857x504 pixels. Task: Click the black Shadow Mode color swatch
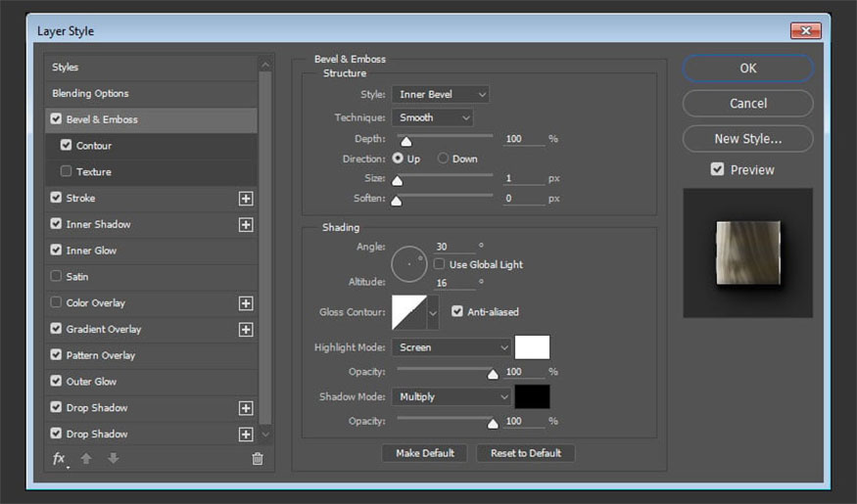point(533,396)
